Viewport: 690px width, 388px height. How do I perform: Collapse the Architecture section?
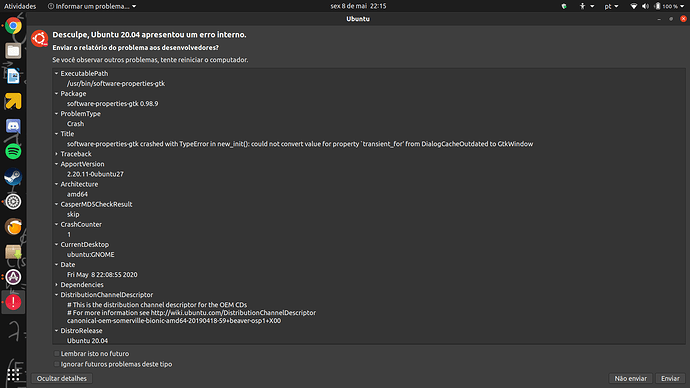(x=56, y=184)
